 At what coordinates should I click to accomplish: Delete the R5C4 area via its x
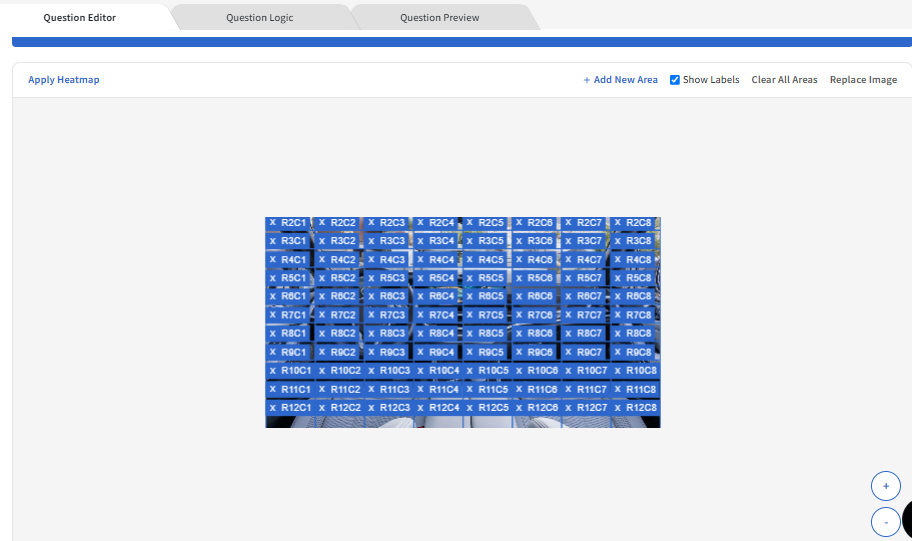420,278
